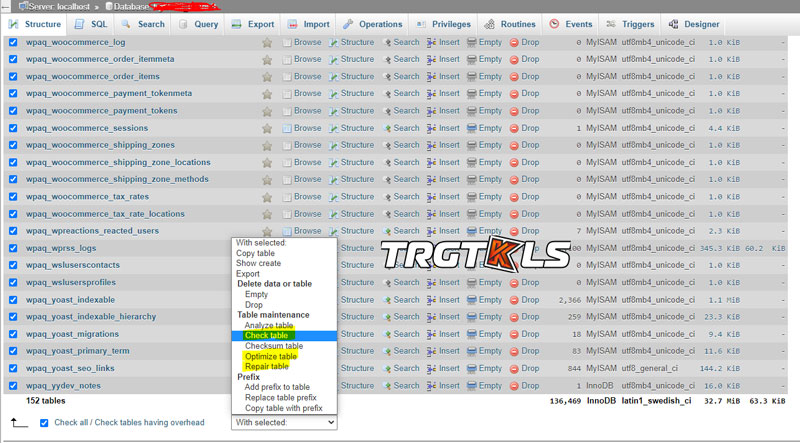Screen dimensions: 800x443
Task: Click favorite star for wpaq_woocommerce_shipping_zones
Action: point(267,145)
